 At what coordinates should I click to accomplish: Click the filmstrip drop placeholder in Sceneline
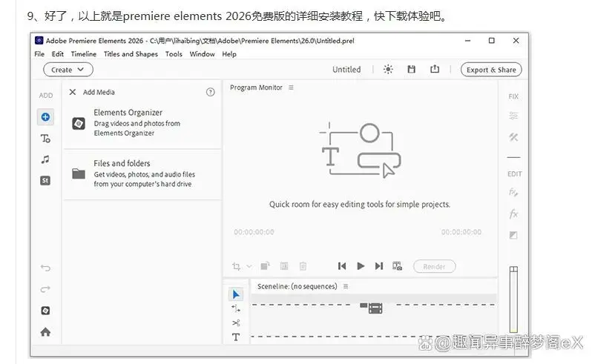point(371,308)
